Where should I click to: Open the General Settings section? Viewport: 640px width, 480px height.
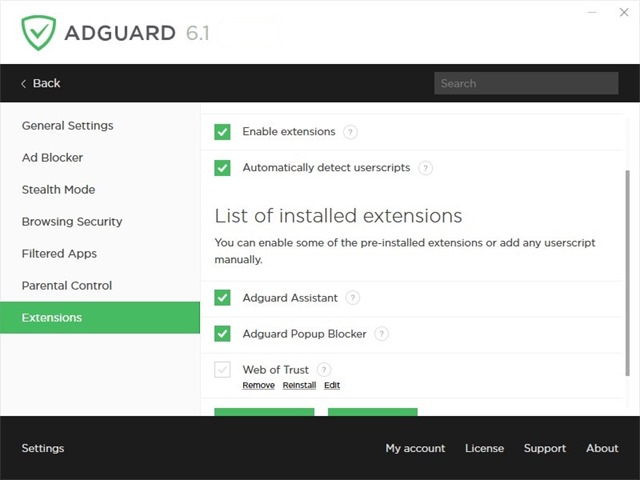pos(67,126)
